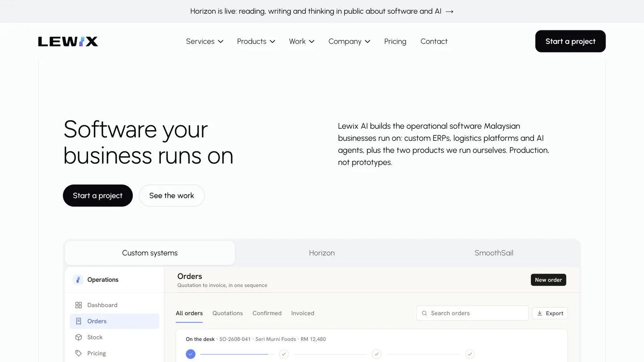Click the Export button label
644x362 pixels.
tap(555, 313)
